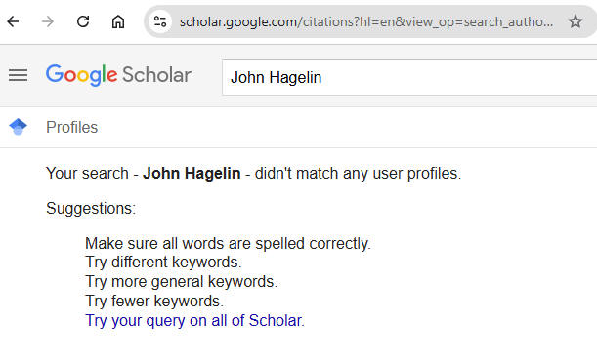Select the Profiles section heading
Screen dimensions: 597x364
pyautogui.click(x=72, y=128)
